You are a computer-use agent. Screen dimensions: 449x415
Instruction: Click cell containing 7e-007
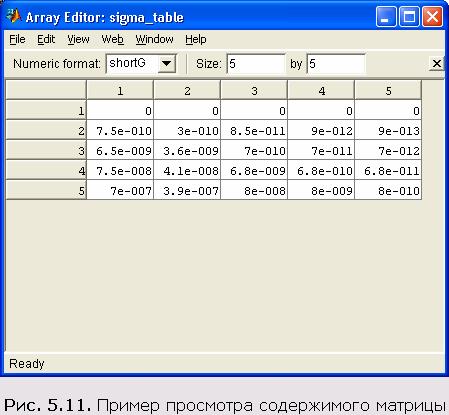coord(120,190)
